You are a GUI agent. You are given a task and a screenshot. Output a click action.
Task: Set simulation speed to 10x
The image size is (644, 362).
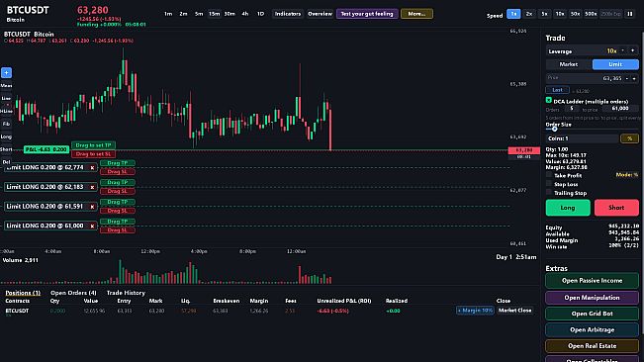click(x=560, y=14)
